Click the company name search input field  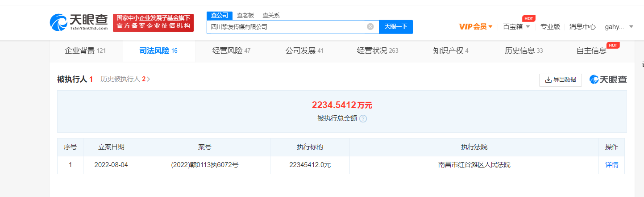click(x=286, y=27)
